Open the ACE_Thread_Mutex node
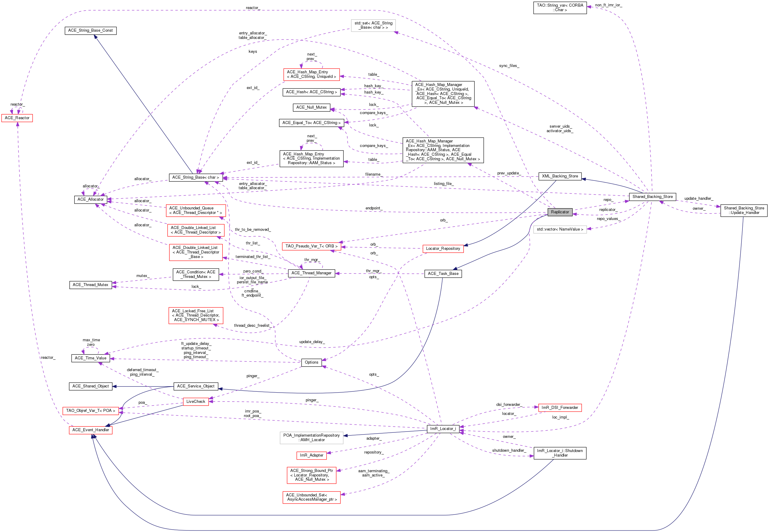 point(90,285)
